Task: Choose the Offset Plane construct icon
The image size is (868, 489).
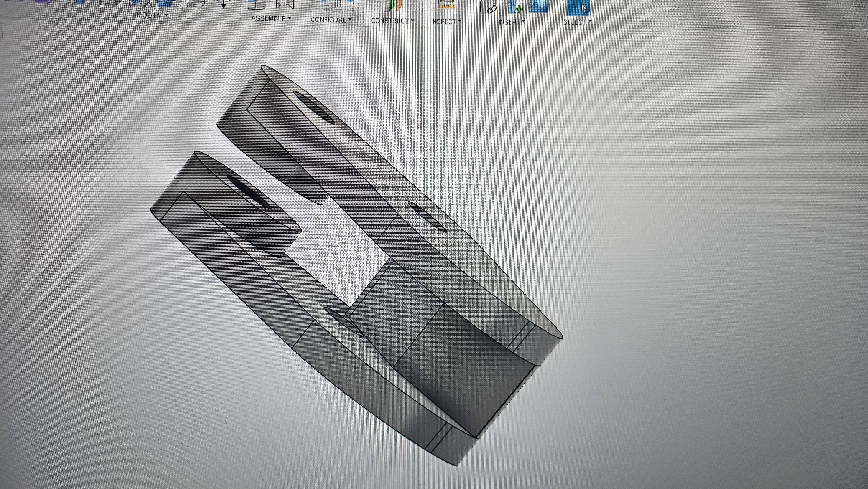Action: (x=393, y=5)
